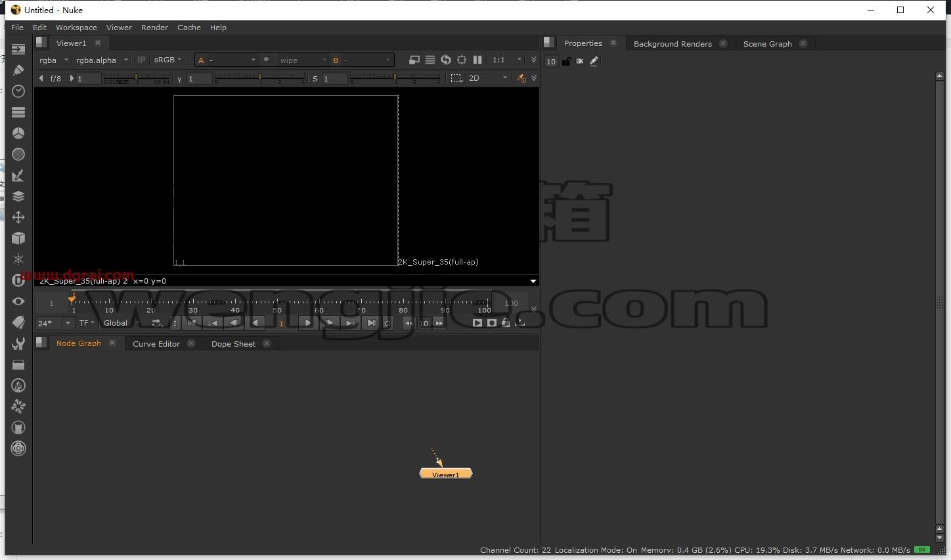Open the sRGB viewer process dropdown
This screenshot has width=951, height=560.
pyautogui.click(x=167, y=60)
